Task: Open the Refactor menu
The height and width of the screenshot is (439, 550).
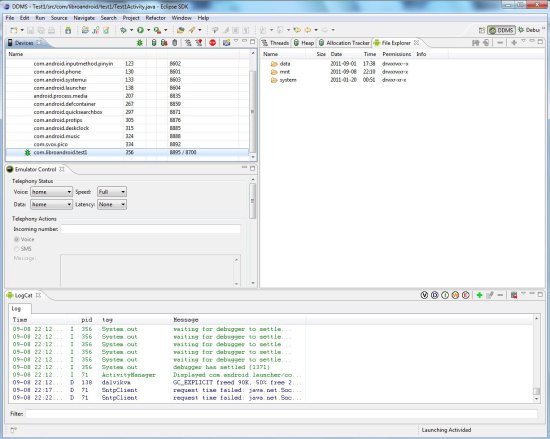Action: (155, 18)
